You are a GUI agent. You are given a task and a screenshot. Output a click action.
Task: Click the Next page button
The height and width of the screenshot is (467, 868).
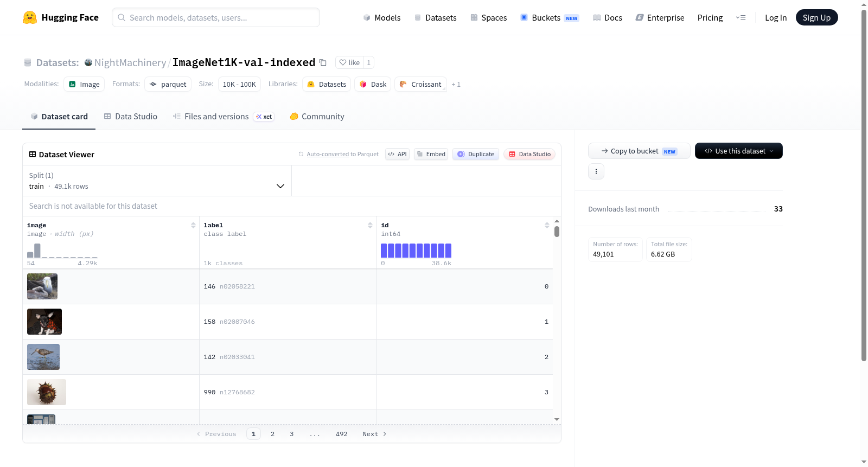tap(374, 434)
